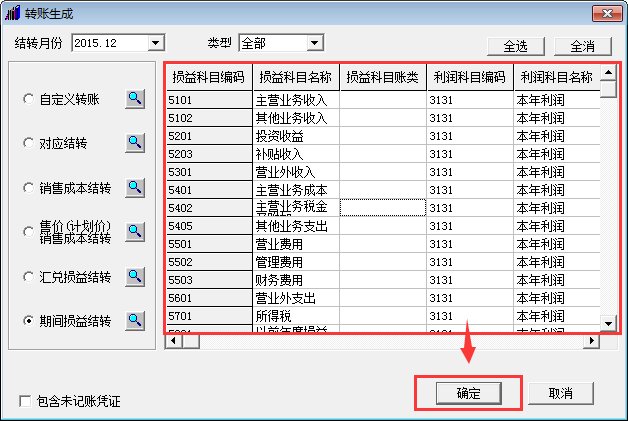Cancel with the 取消 button
This screenshot has height=421, width=628.
(561, 393)
